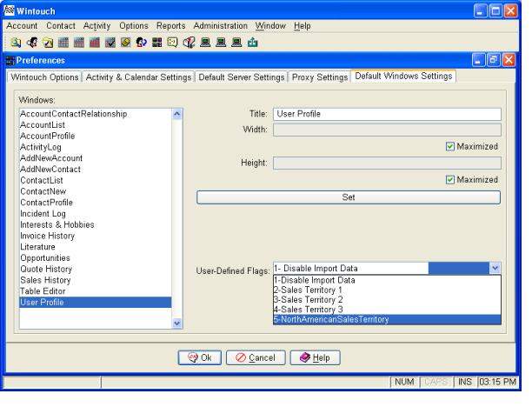Image resolution: width=532 pixels, height=407 pixels.
Task: Click the teal upload arrow toolbar icon
Action: (252, 43)
